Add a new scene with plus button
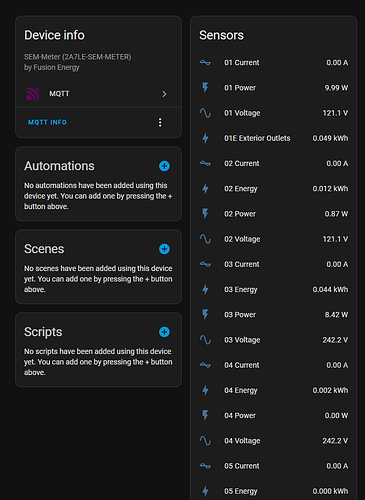This screenshot has height=500, width=365. (x=164, y=249)
